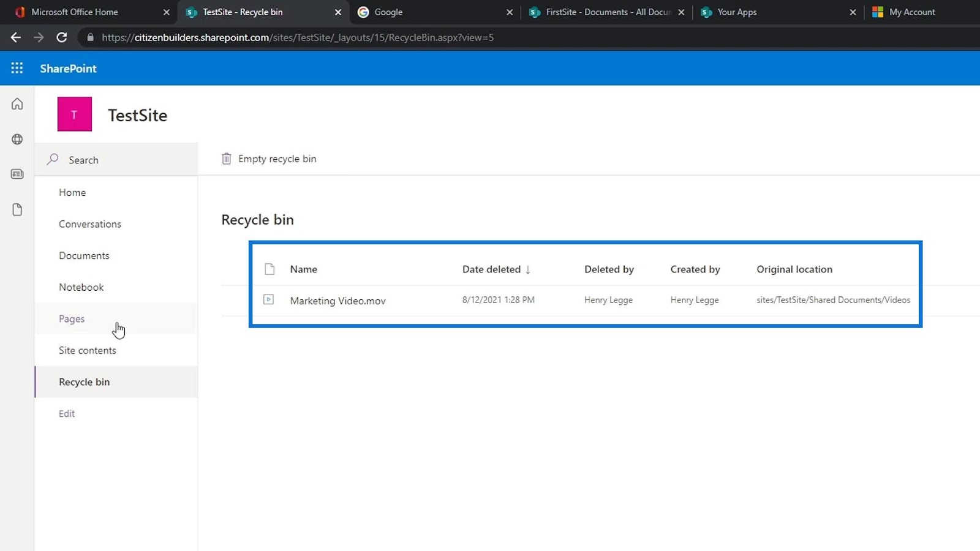980x551 pixels.
Task: Select the Marketing Video.mov row icon
Action: (x=268, y=300)
